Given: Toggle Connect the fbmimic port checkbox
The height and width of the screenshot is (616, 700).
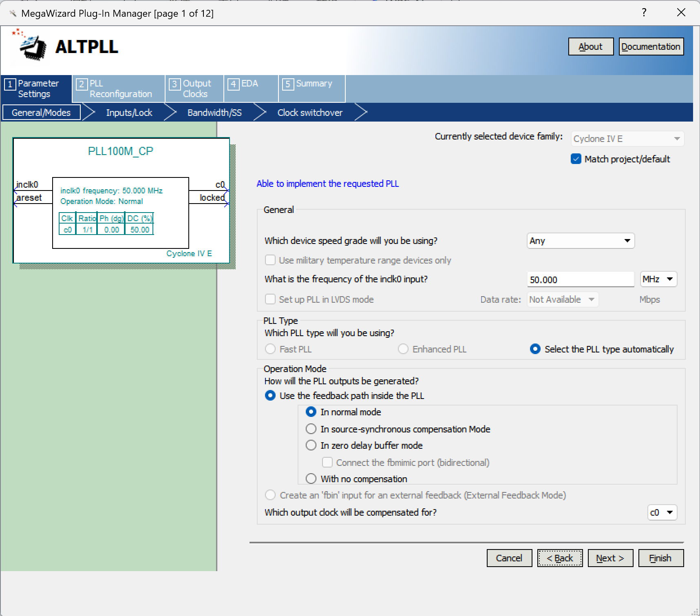Looking at the screenshot, I should [327, 463].
